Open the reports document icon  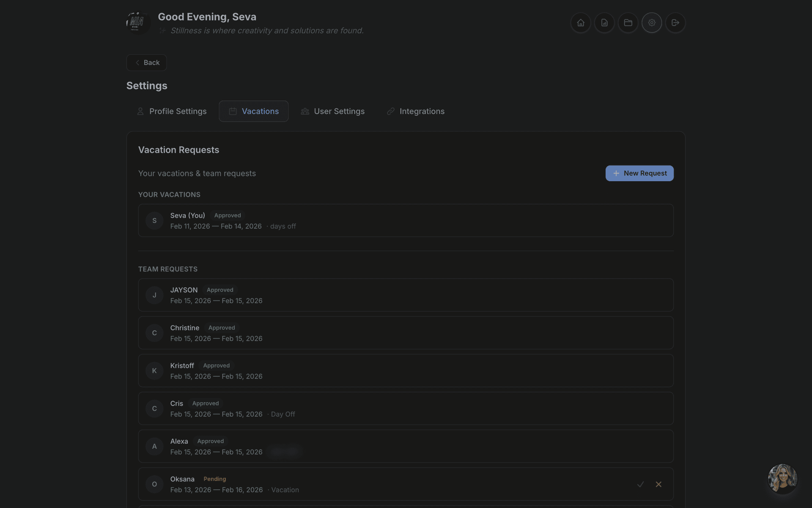[x=604, y=23]
